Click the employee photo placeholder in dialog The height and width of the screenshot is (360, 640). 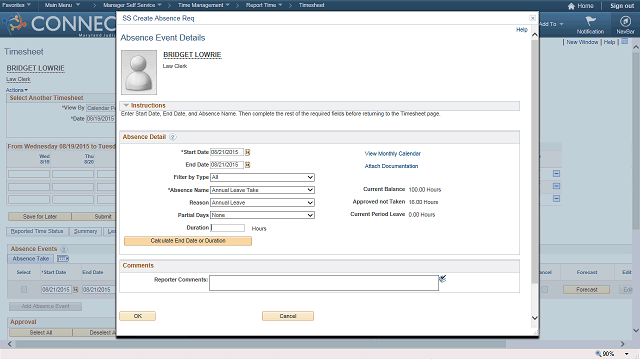pyautogui.click(x=139, y=72)
